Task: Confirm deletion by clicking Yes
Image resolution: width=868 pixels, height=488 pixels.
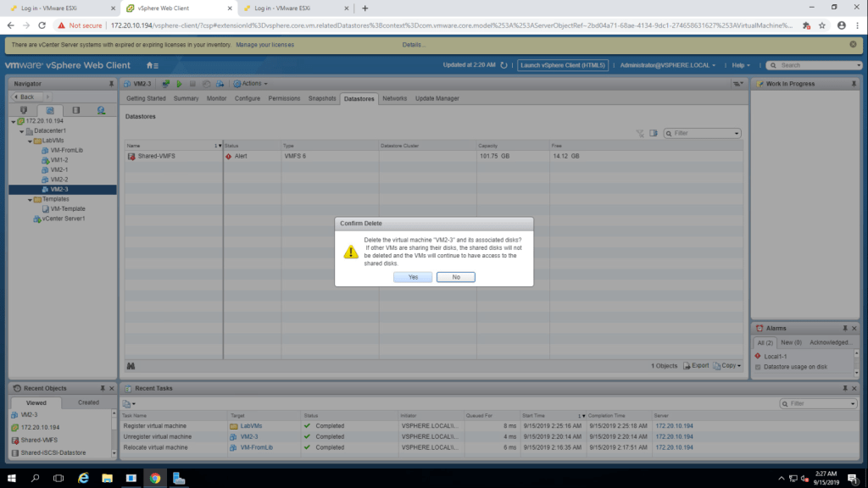Action: 413,277
